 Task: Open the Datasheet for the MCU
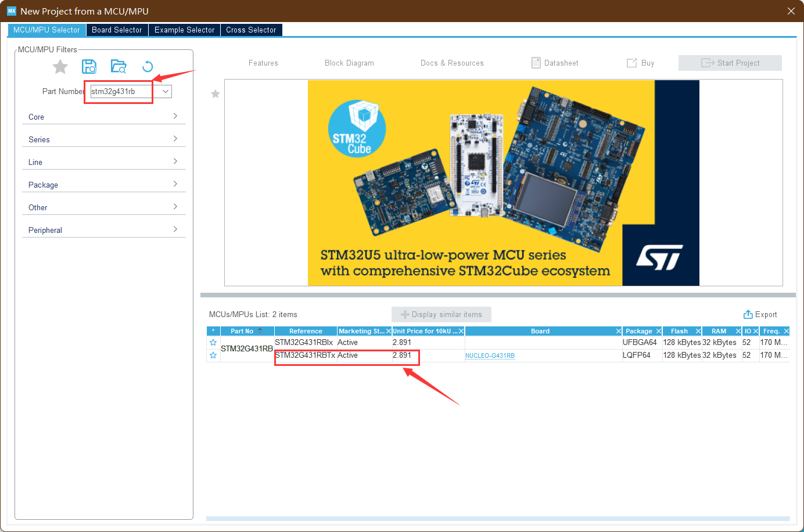[554, 63]
